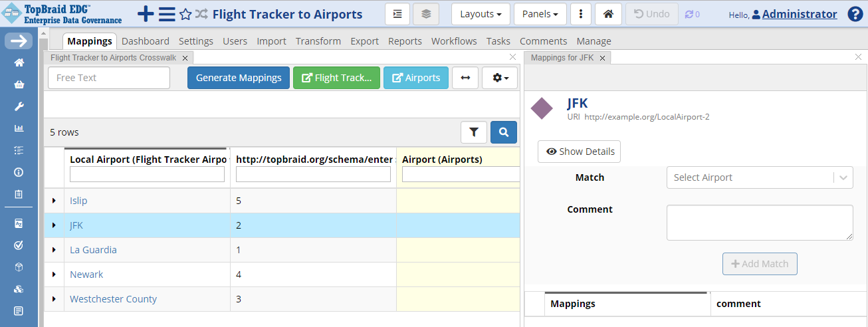Open the gear settings dropdown
This screenshot has height=327, width=868.
click(x=500, y=78)
